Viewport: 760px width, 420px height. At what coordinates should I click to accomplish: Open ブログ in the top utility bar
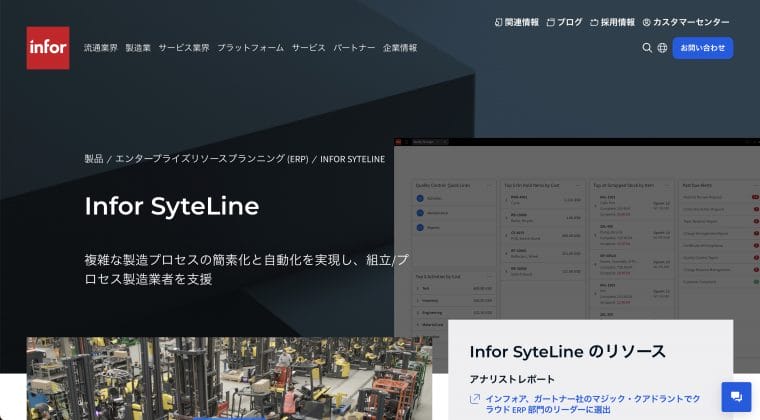tap(564, 22)
